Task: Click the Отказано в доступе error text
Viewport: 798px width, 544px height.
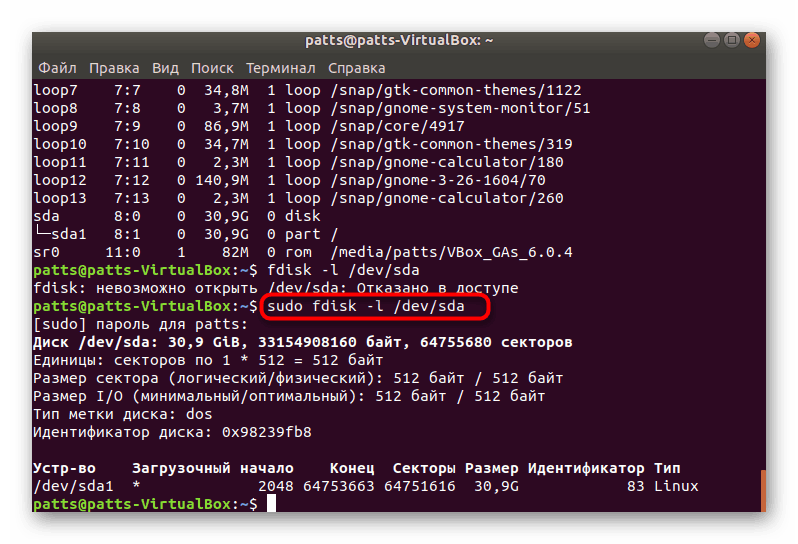Action: click(437, 288)
